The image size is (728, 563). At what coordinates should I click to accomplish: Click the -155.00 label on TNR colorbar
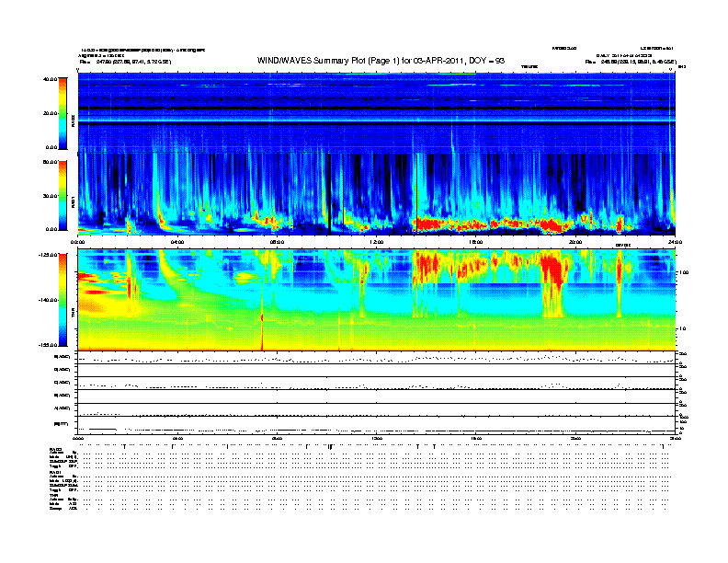pyautogui.click(x=48, y=345)
